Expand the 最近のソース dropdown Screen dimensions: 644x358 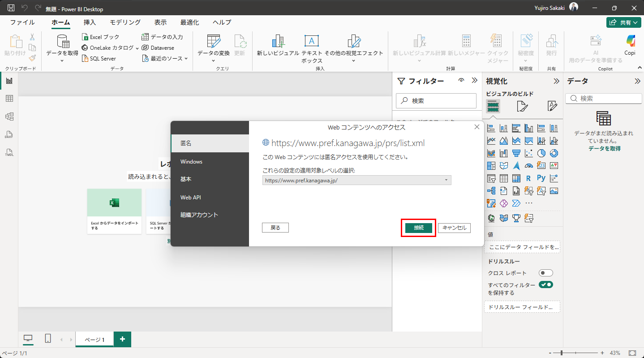186,59
